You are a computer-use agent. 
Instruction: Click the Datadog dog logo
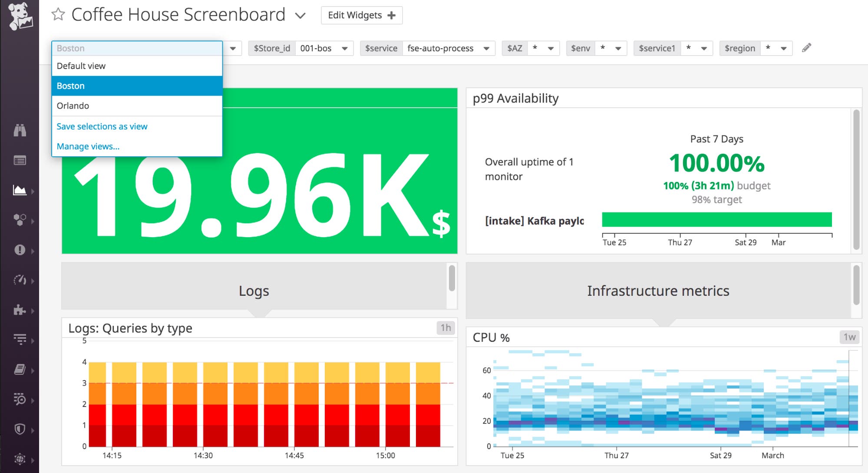pyautogui.click(x=20, y=17)
